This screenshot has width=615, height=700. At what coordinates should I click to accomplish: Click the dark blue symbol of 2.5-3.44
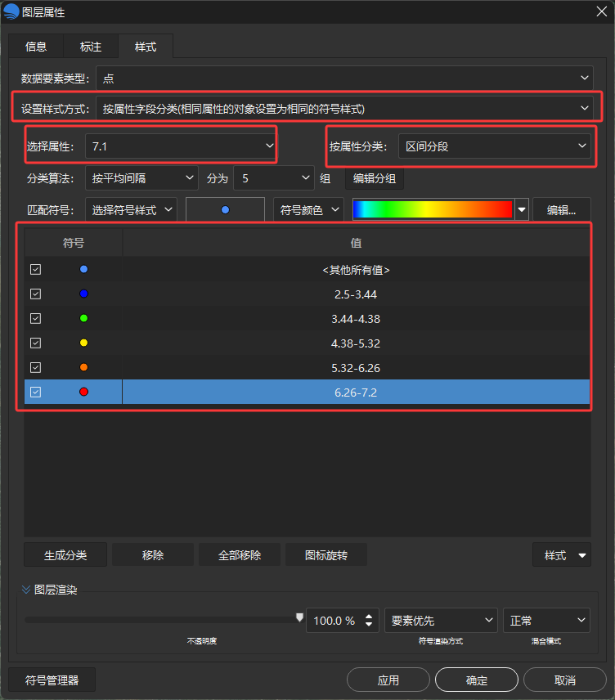click(83, 294)
